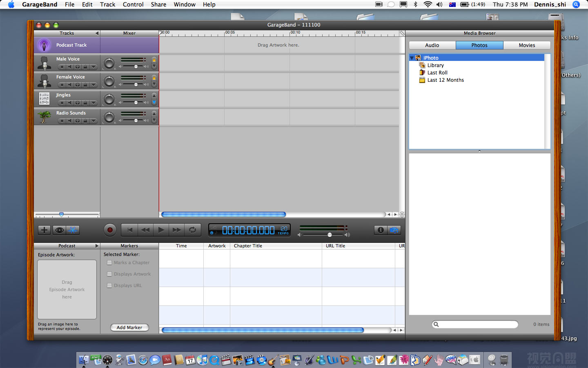Toggle the Media Browser icon in the toolbar
Viewport: 588px width, 368px height.
coord(394,230)
